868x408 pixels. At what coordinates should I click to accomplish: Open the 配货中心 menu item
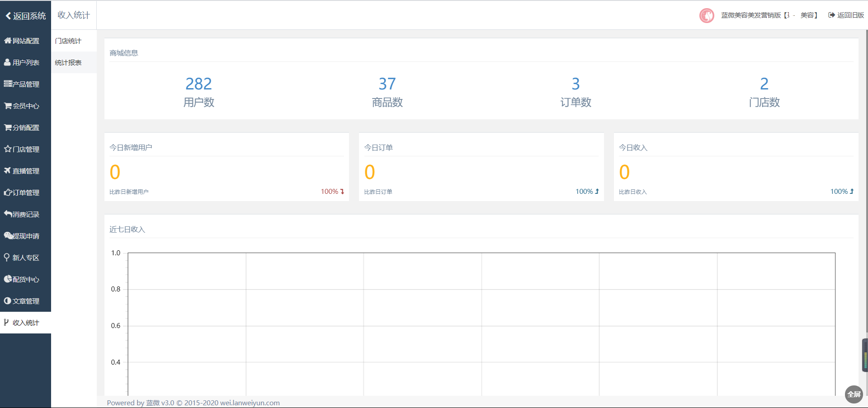(25, 279)
